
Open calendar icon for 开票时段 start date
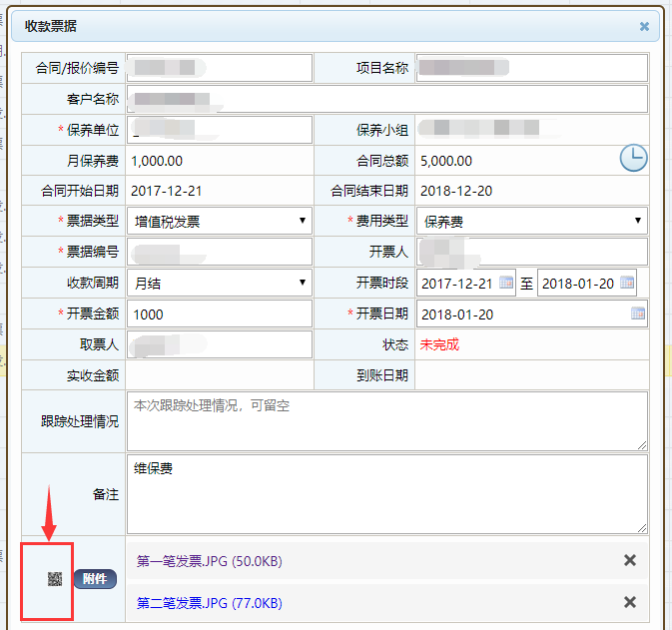[x=506, y=283]
